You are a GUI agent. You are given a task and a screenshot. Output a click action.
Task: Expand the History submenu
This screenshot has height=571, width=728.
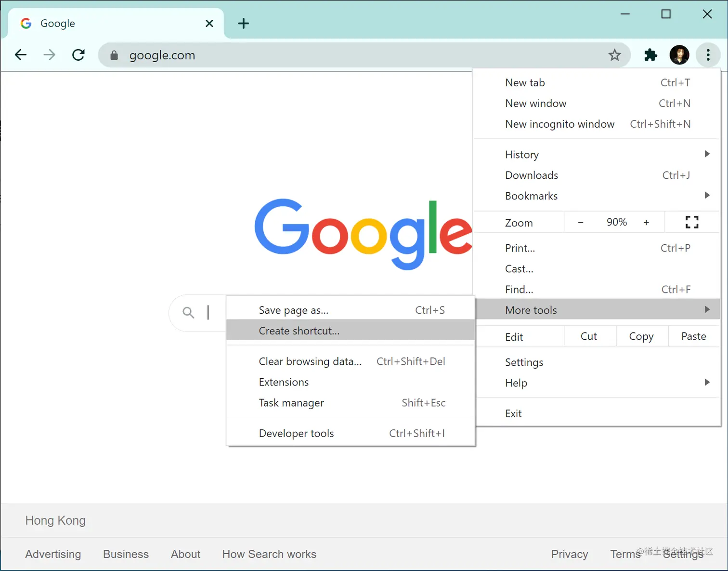[597, 155]
